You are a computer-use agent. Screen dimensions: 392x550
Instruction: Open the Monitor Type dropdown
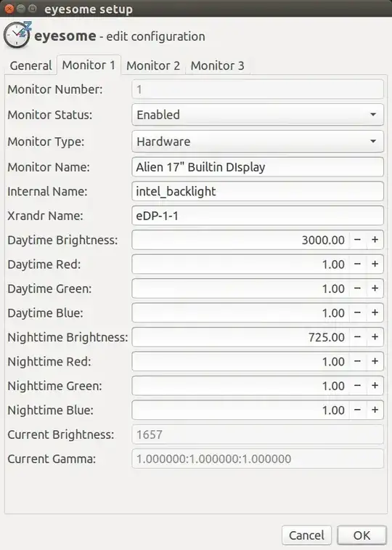258,142
